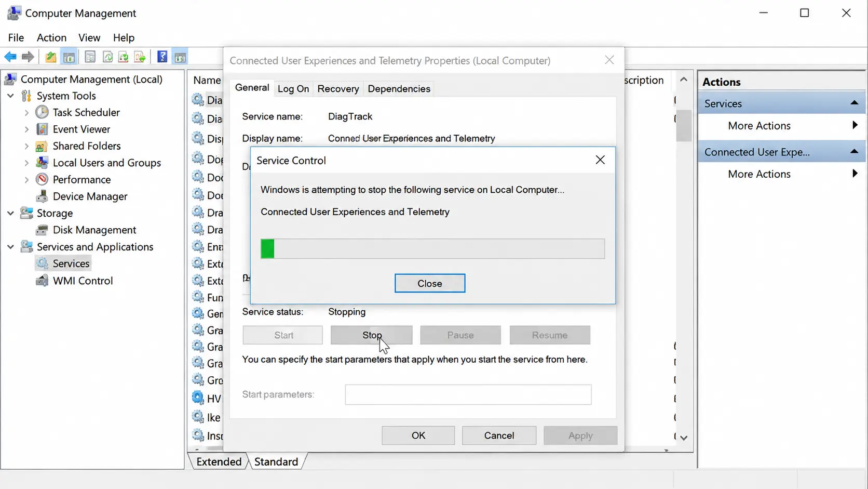868x489 pixels.
Task: Switch to the Dependencies tab
Action: point(399,89)
